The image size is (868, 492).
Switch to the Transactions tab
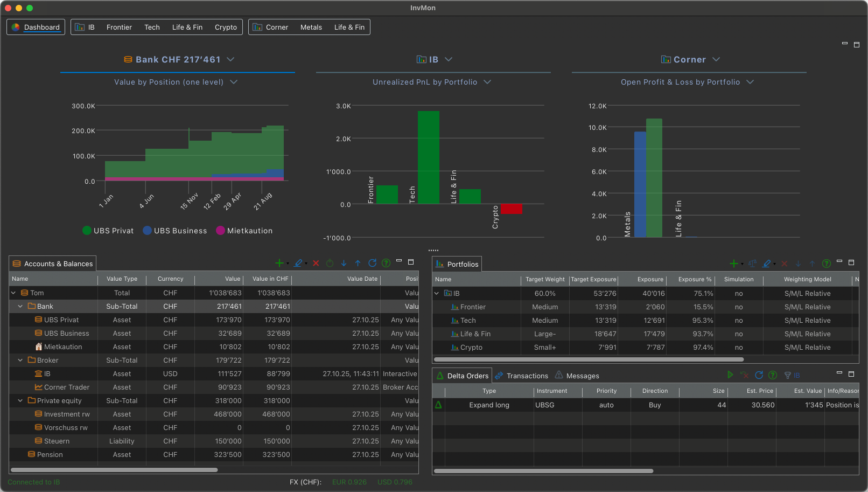tap(527, 376)
